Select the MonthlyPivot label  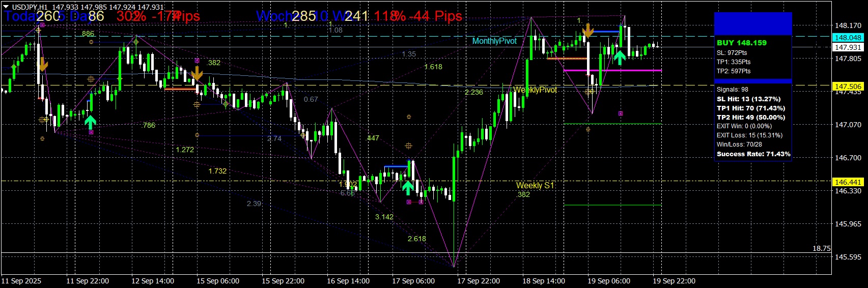(494, 41)
